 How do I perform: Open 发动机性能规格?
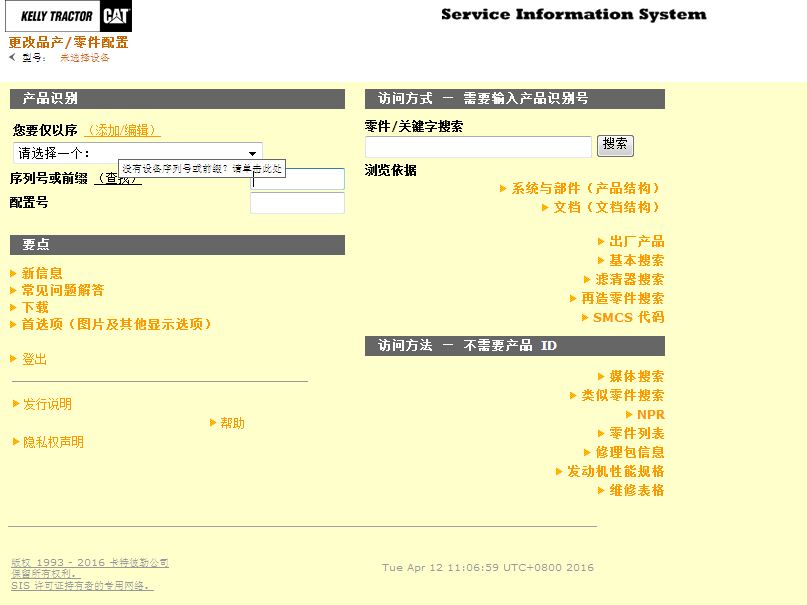point(615,471)
